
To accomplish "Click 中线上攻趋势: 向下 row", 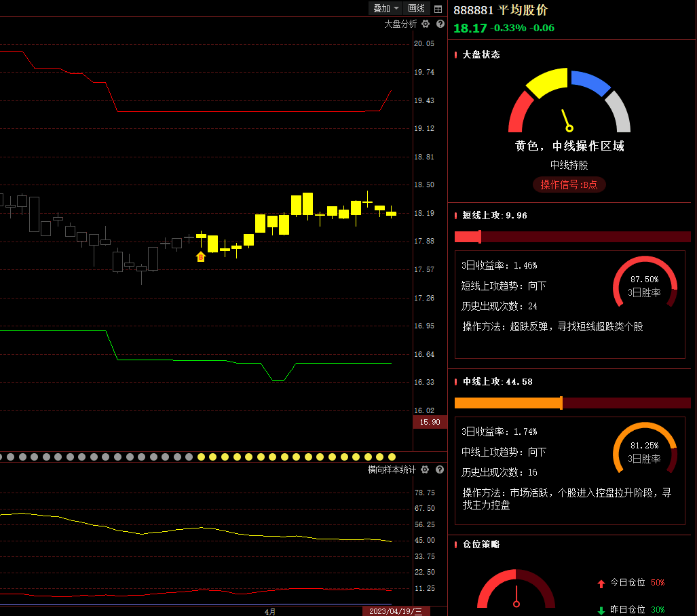I will (x=504, y=452).
